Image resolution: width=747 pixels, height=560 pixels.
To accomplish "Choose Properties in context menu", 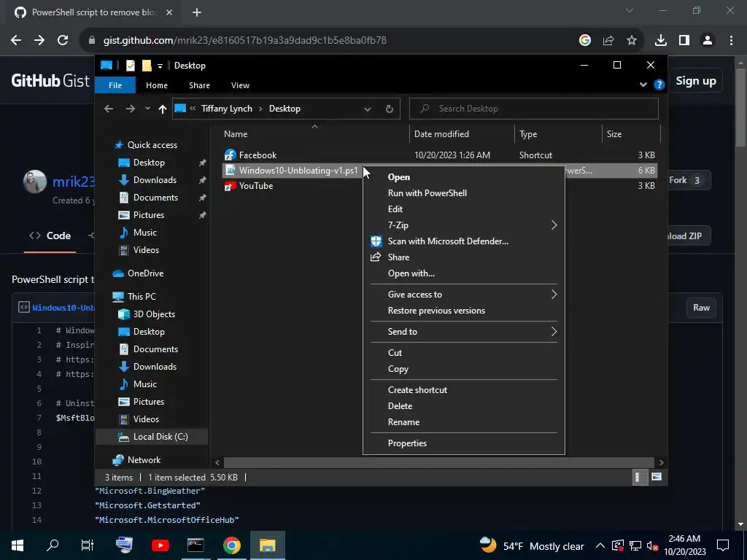I will (407, 443).
